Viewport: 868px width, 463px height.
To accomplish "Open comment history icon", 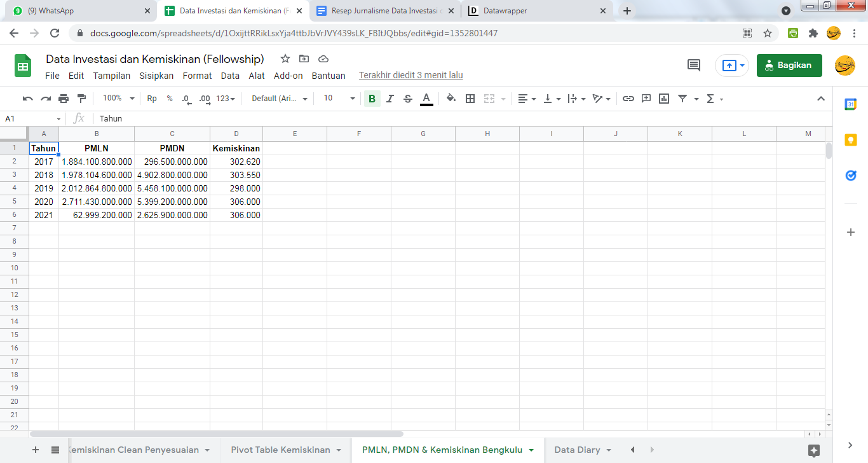I will pyautogui.click(x=694, y=66).
